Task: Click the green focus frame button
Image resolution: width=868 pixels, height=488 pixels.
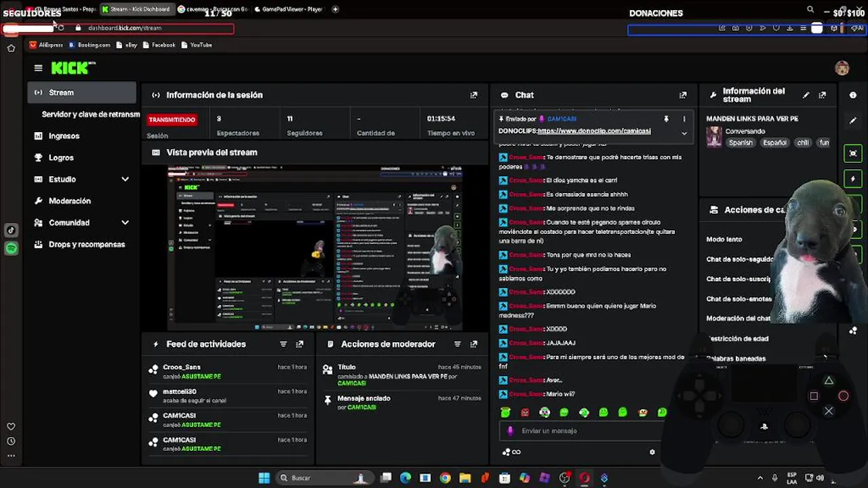Action: [853, 153]
